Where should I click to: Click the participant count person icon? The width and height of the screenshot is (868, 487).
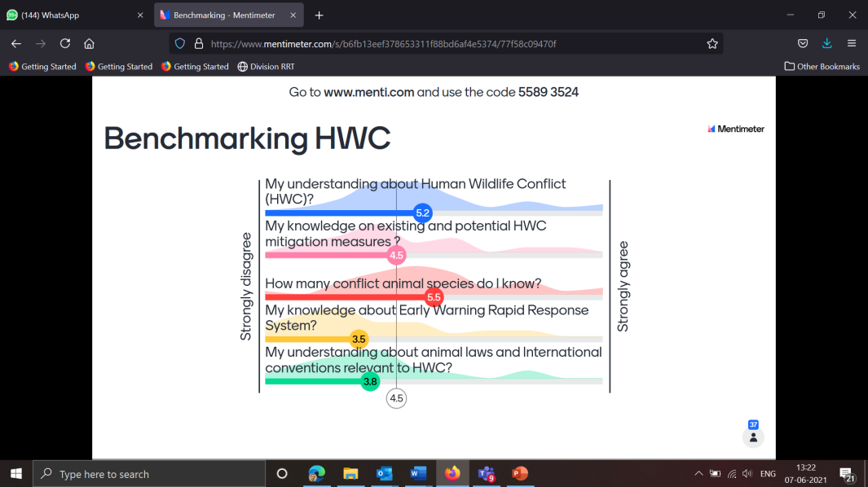[753, 437]
